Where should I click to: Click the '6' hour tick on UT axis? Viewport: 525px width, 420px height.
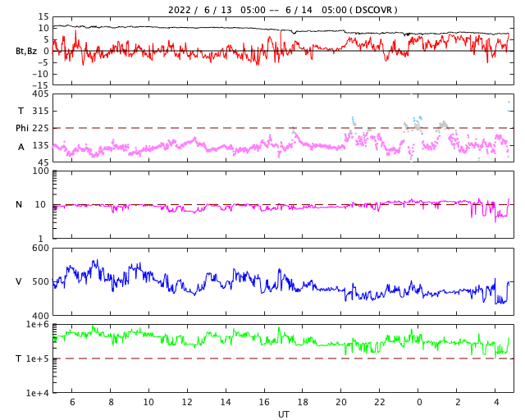pos(72,402)
